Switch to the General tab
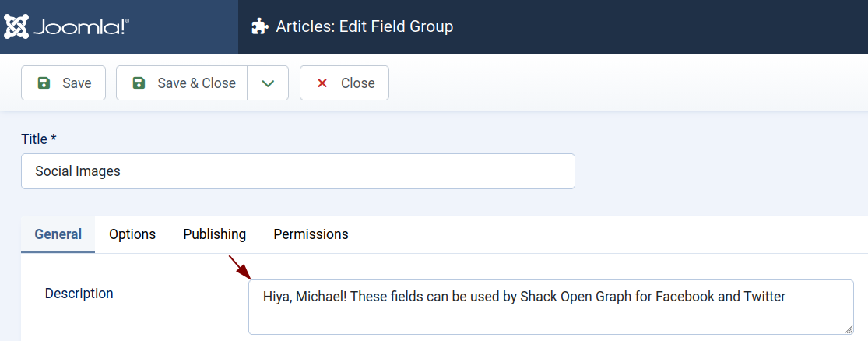This screenshot has width=868, height=341. click(x=58, y=234)
